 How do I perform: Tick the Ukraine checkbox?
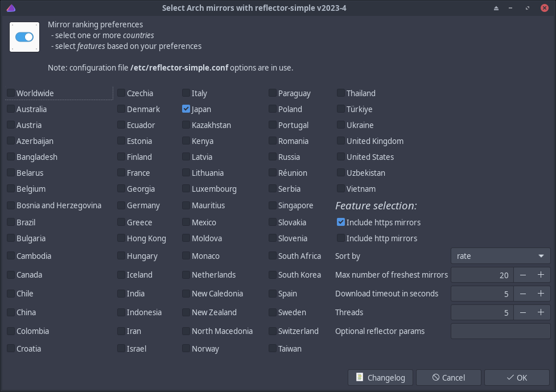pos(341,125)
